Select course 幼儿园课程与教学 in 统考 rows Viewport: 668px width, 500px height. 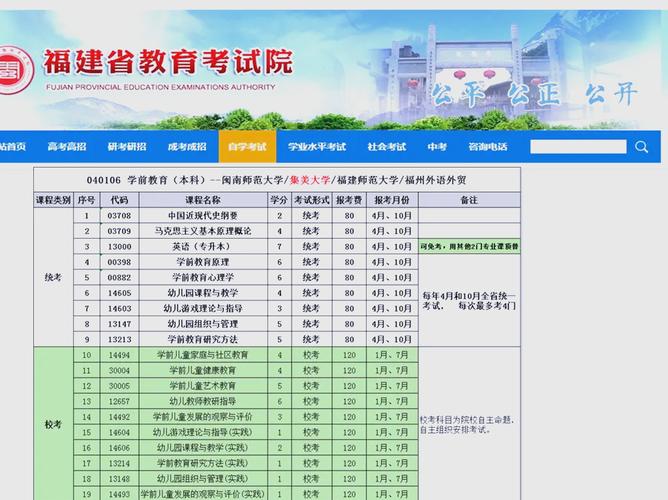pyautogui.click(x=203, y=293)
